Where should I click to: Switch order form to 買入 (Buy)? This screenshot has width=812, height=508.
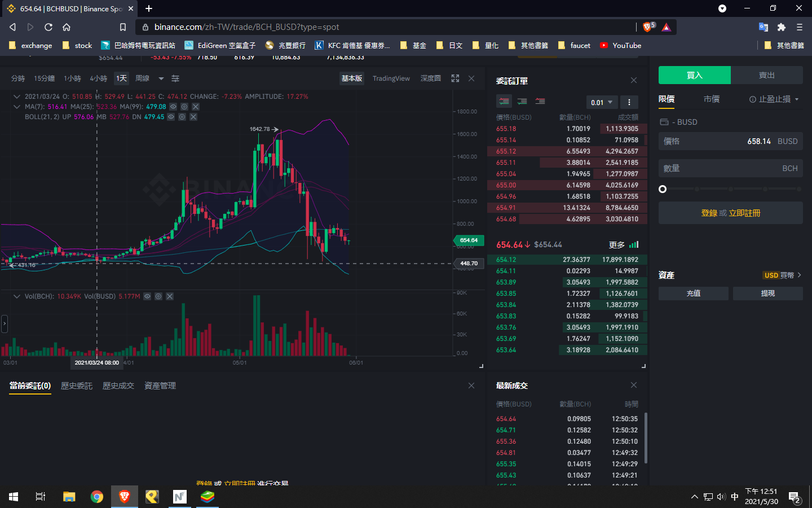[695, 75]
